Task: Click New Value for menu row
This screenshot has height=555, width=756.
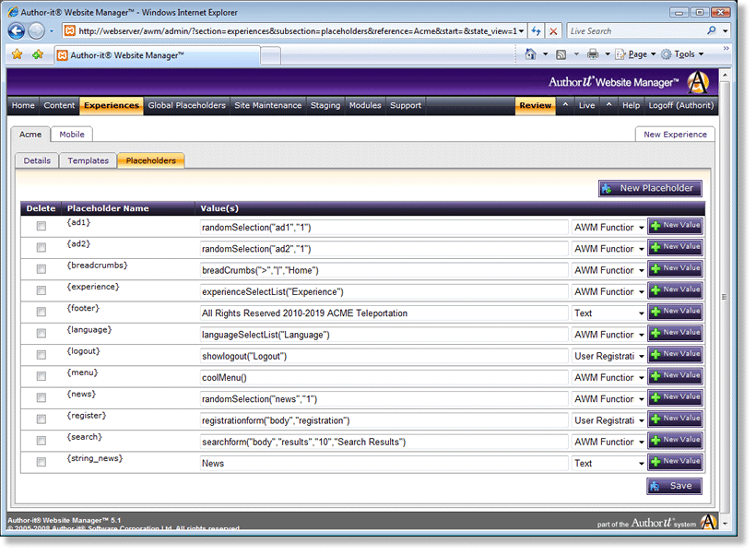Action: (x=675, y=375)
